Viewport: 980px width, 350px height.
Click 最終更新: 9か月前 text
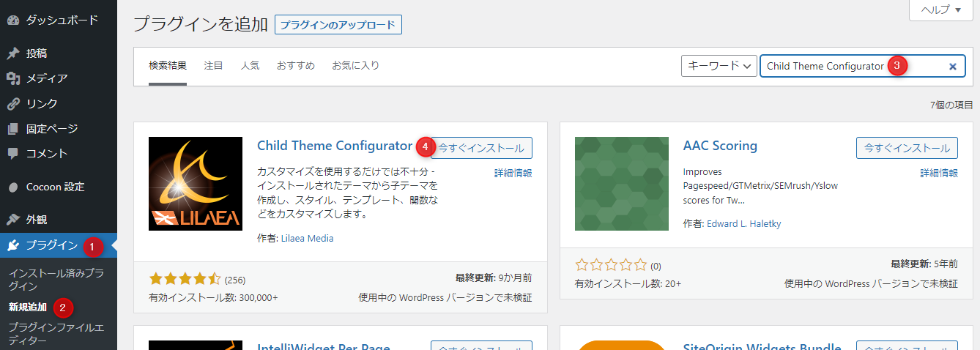pos(494,278)
